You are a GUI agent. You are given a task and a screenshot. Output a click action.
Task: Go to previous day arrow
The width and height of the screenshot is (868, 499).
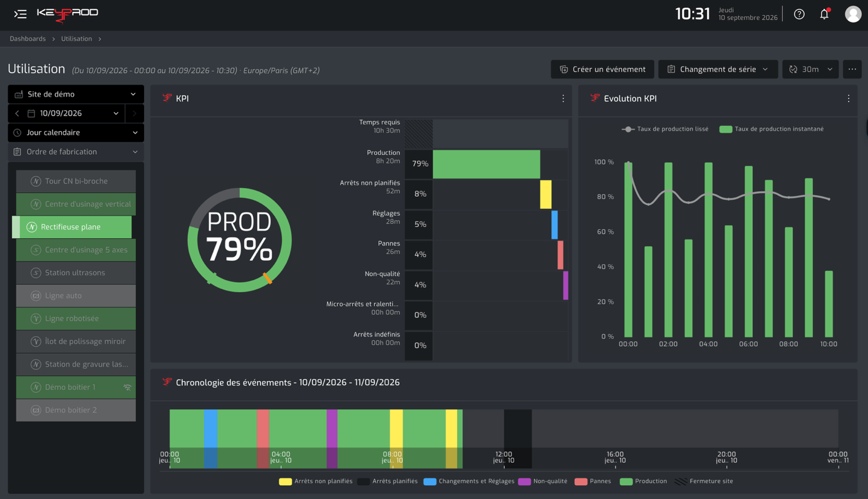coord(17,113)
